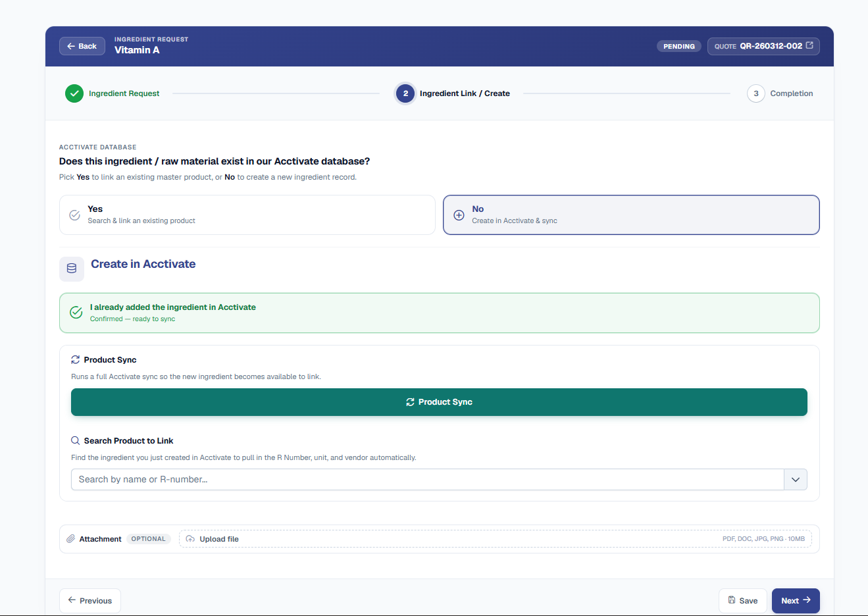Go back using the Back button
868x616 pixels.
[82, 46]
